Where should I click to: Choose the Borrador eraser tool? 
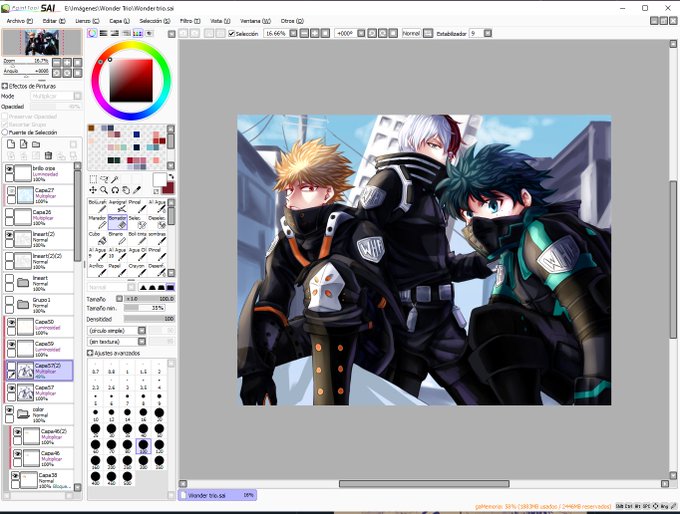point(117,222)
